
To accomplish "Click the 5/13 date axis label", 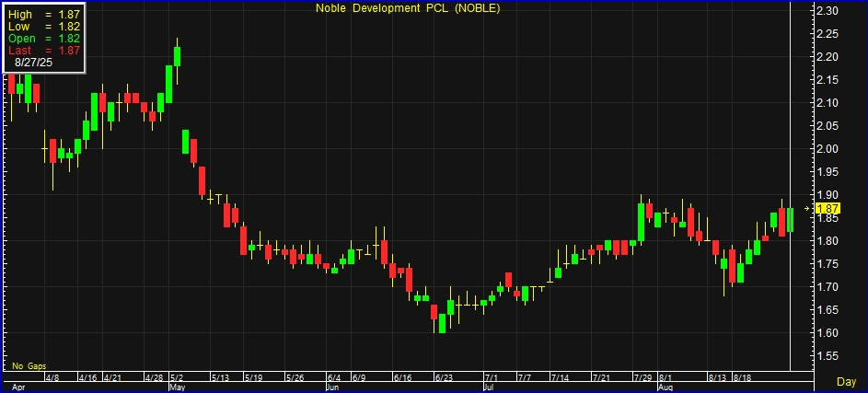I will pyautogui.click(x=220, y=378).
